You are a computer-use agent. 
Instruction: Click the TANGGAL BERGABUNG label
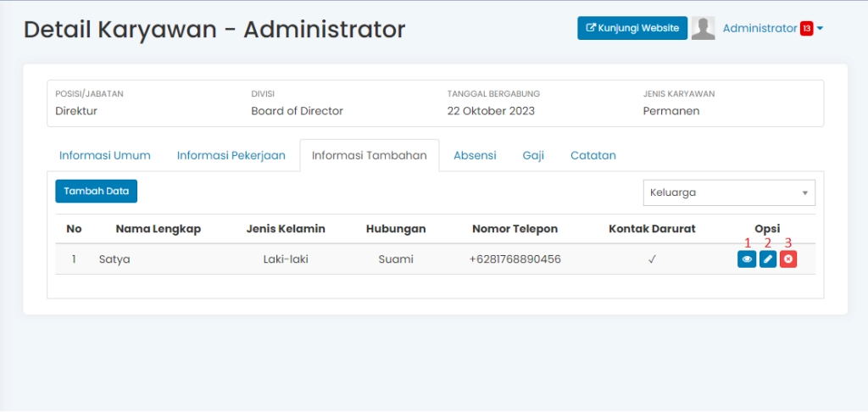click(494, 93)
